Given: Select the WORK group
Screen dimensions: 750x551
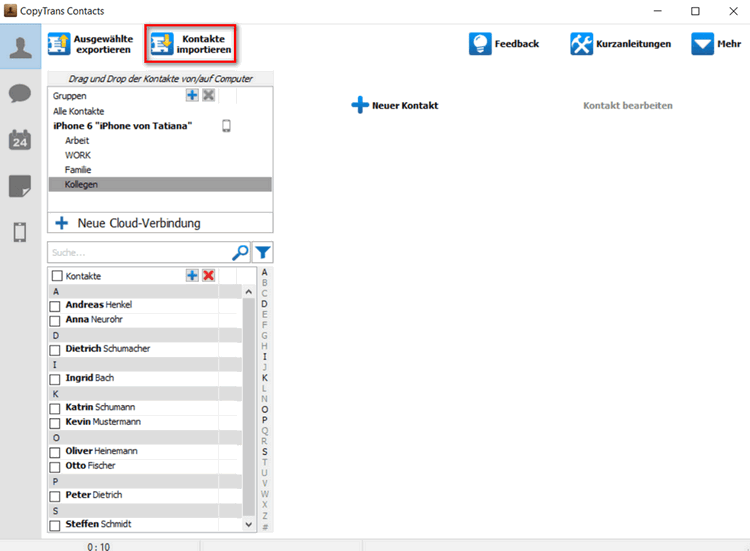Looking at the screenshot, I should click(78, 155).
